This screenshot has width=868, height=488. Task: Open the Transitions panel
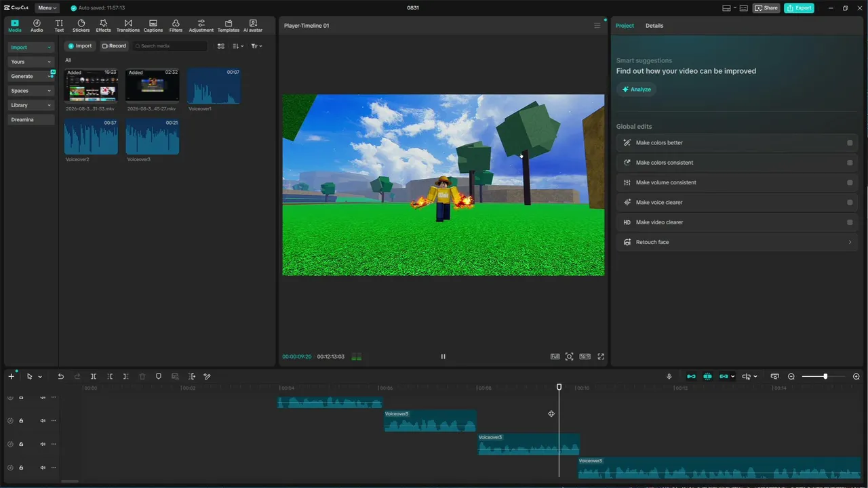point(128,26)
